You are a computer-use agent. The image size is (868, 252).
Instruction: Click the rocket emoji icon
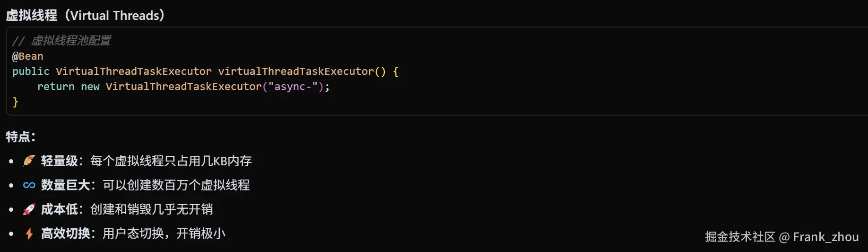tap(29, 209)
